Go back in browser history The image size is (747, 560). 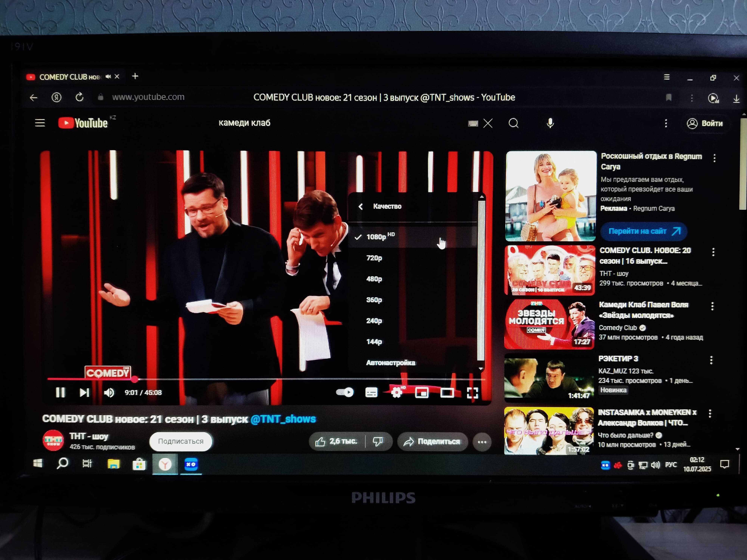point(33,98)
